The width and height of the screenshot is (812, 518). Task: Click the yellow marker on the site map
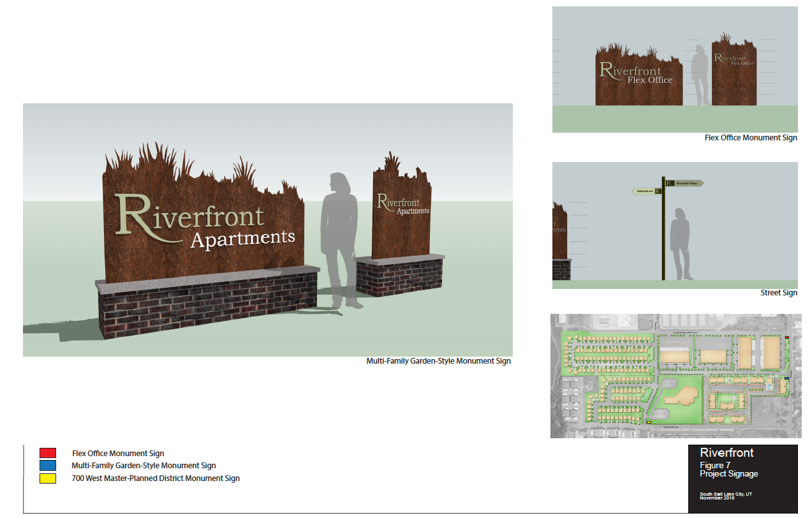point(649,422)
